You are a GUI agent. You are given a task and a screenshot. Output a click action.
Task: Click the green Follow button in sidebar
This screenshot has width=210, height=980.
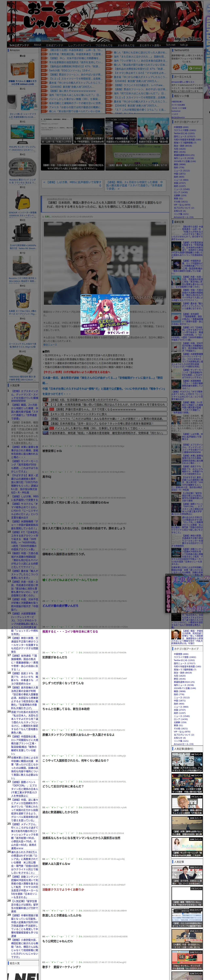(195, 68)
